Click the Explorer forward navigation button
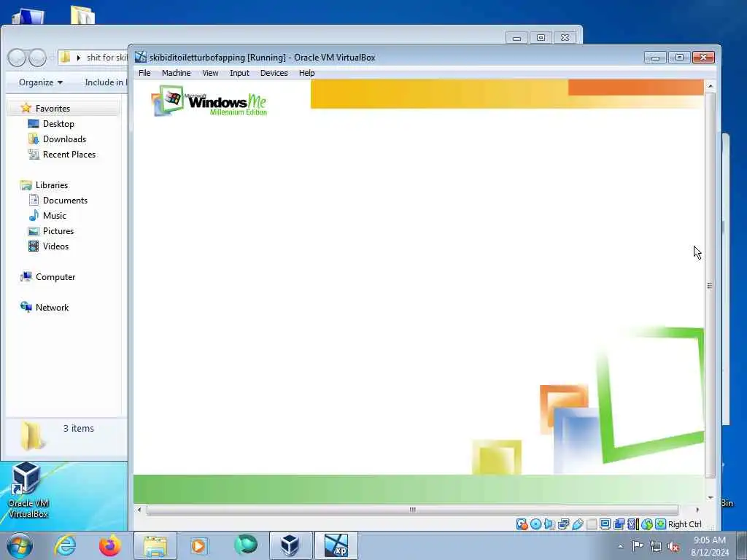 click(36, 58)
